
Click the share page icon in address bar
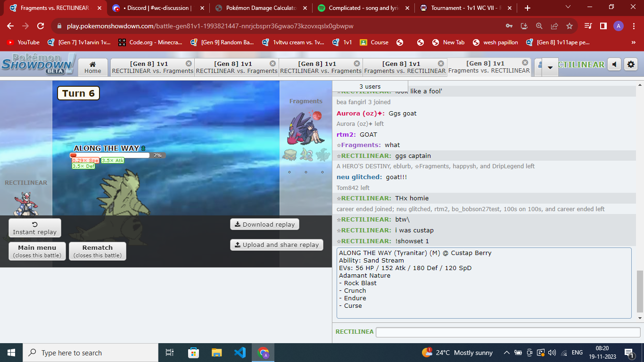[x=554, y=26]
